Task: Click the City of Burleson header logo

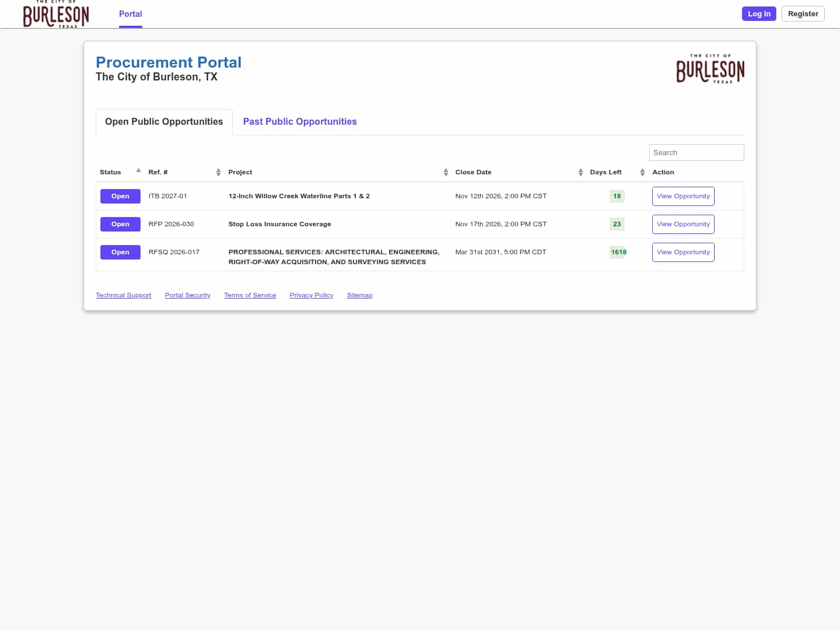Action: point(56,14)
